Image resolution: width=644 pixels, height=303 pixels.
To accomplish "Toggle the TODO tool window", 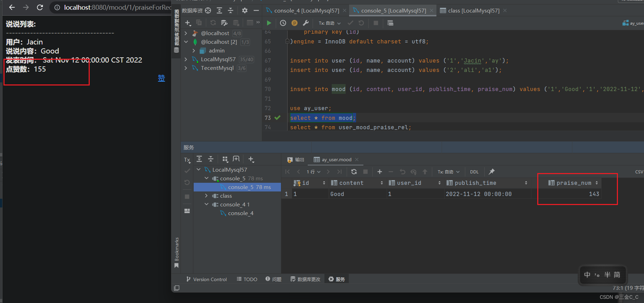I will click(x=247, y=279).
